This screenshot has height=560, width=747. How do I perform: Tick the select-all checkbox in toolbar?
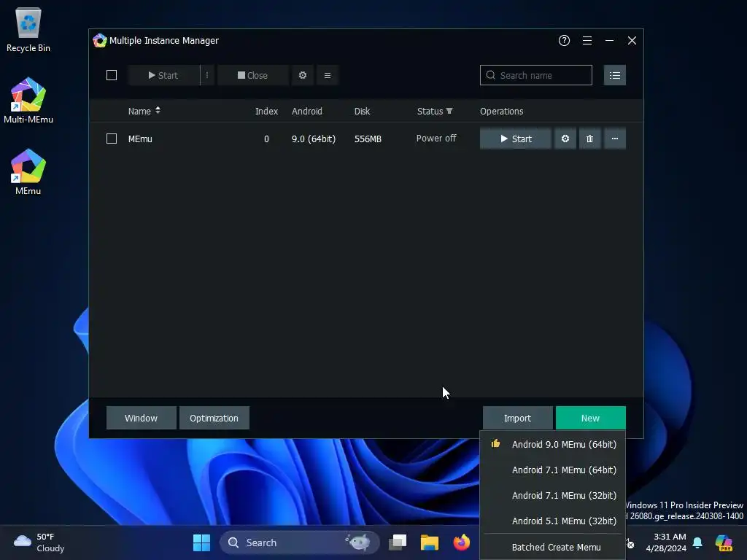pos(112,75)
